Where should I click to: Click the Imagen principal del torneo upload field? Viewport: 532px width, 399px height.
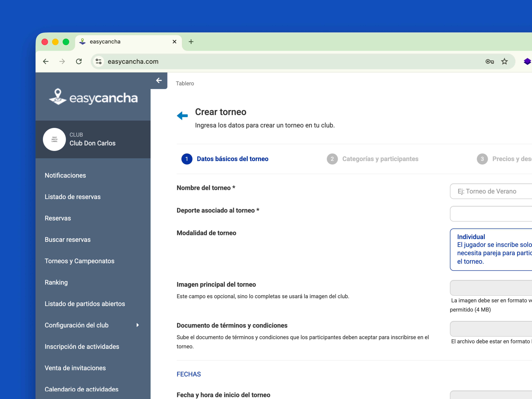[491, 288]
